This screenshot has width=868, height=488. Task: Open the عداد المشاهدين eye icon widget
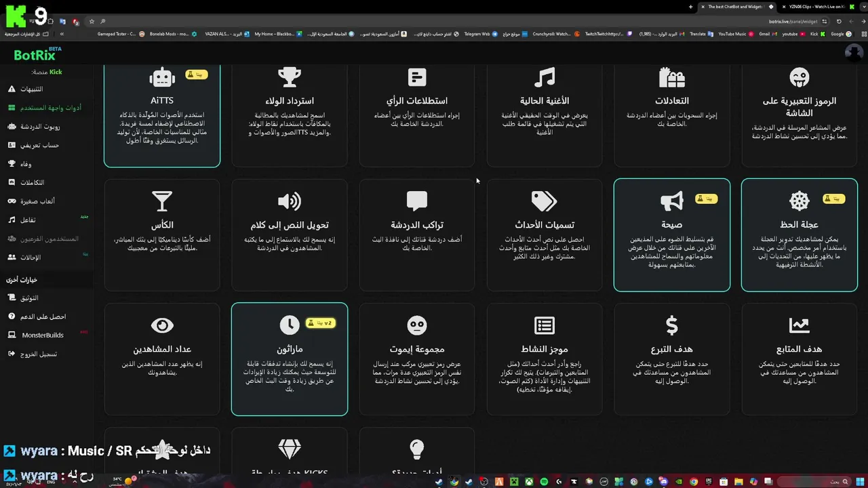pyautogui.click(x=162, y=325)
